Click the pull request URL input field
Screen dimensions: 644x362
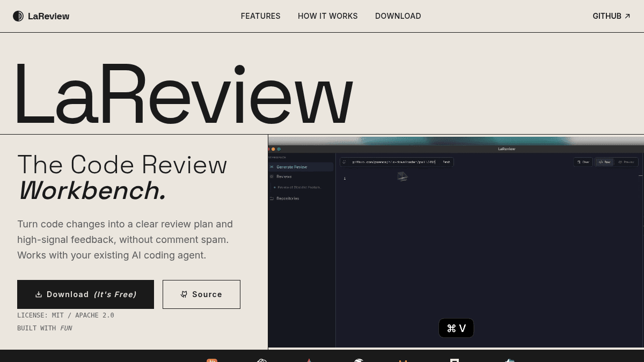pyautogui.click(x=393, y=162)
